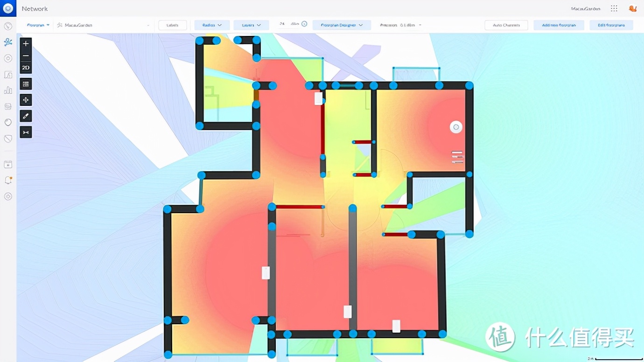Open the MacauGarden floorplan selector
The width and height of the screenshot is (644, 362).
104,25
